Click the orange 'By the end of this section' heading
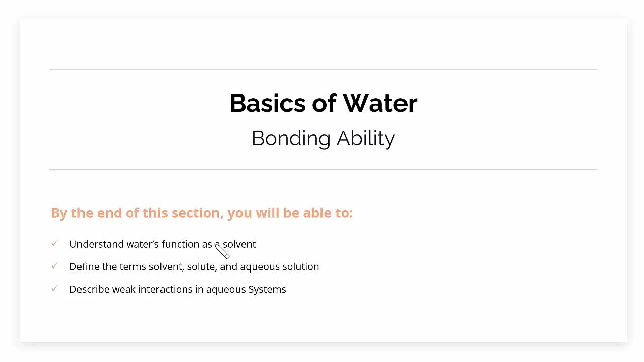644x362 pixels. click(202, 213)
